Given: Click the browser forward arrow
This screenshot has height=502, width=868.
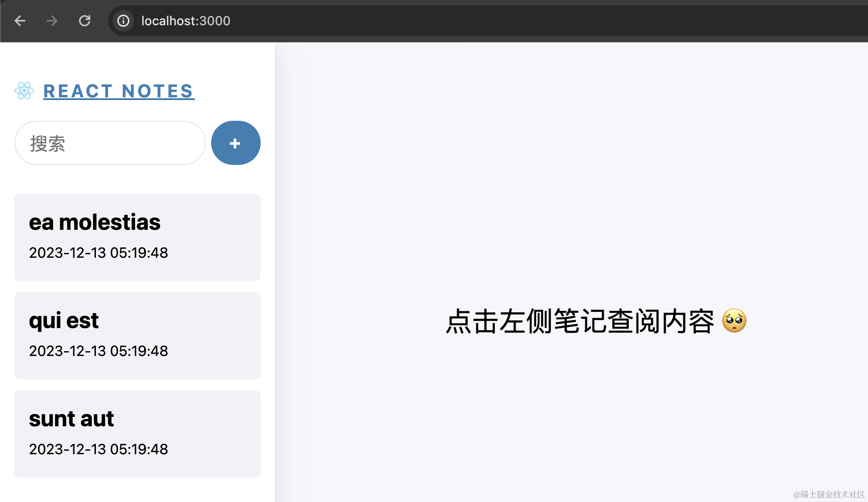Looking at the screenshot, I should coord(52,21).
